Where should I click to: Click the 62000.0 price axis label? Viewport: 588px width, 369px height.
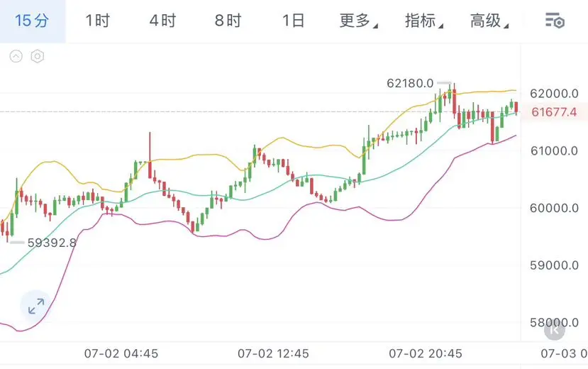click(554, 94)
